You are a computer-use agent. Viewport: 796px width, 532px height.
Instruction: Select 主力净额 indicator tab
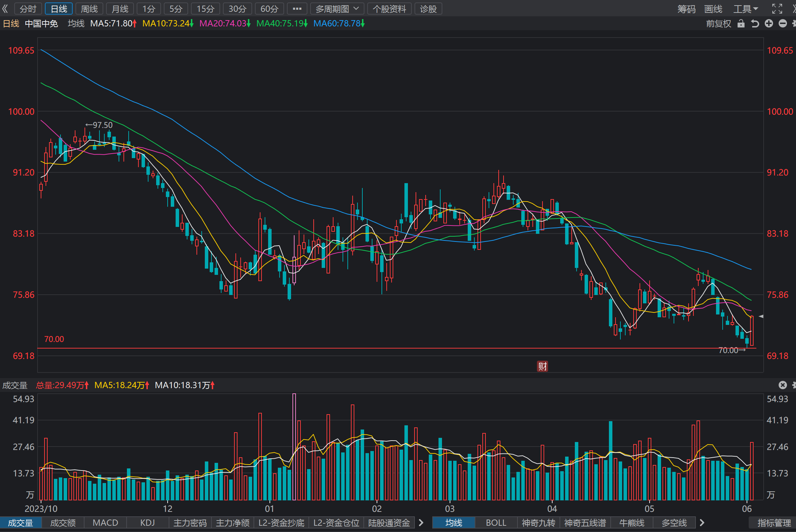click(233, 523)
